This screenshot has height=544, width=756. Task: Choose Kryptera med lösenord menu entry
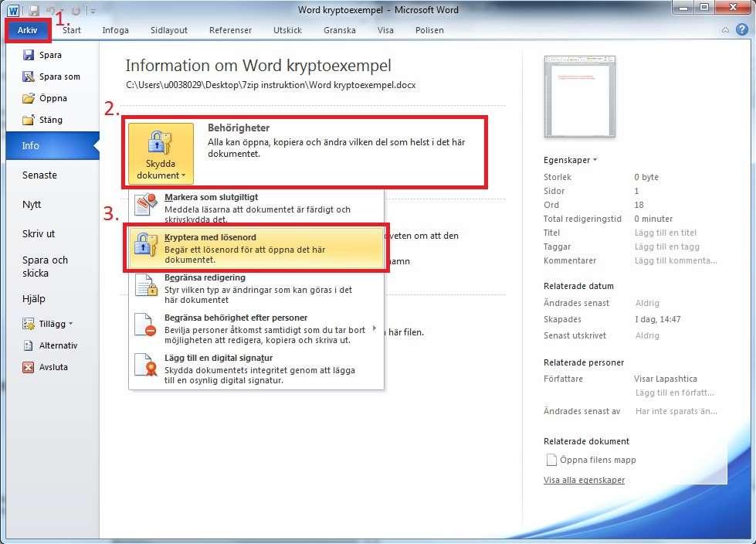tap(256, 248)
